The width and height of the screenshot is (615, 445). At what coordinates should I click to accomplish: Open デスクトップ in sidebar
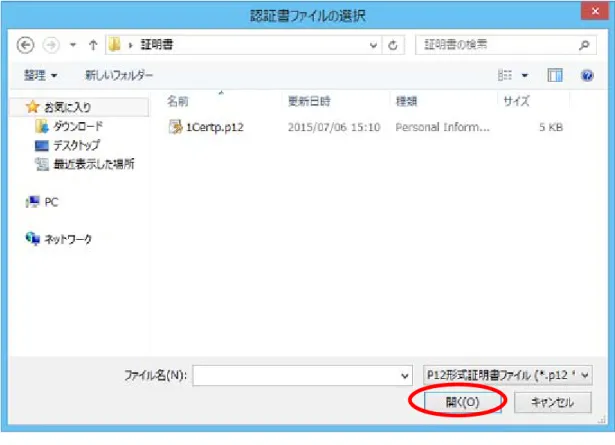76,145
